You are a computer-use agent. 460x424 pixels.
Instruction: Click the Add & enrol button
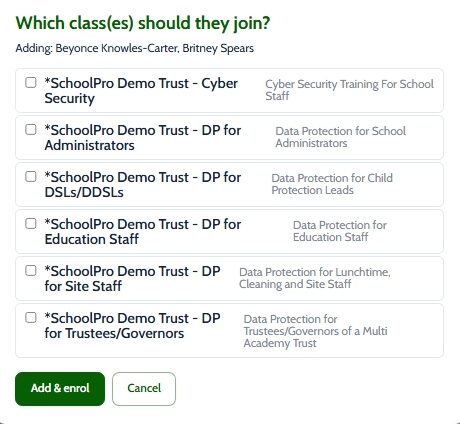(x=60, y=389)
